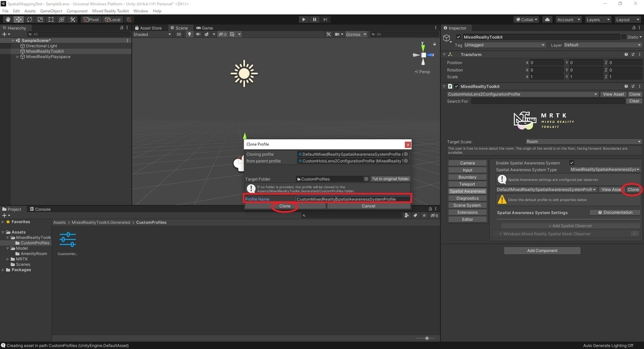
Task: Click Clone next to DefaultMixedRealitySpatialAwarenessSystemProfile
Action: click(633, 190)
